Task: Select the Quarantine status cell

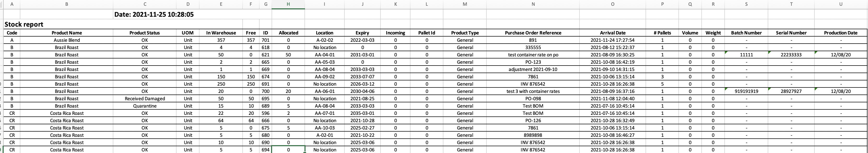Action: tap(144, 106)
